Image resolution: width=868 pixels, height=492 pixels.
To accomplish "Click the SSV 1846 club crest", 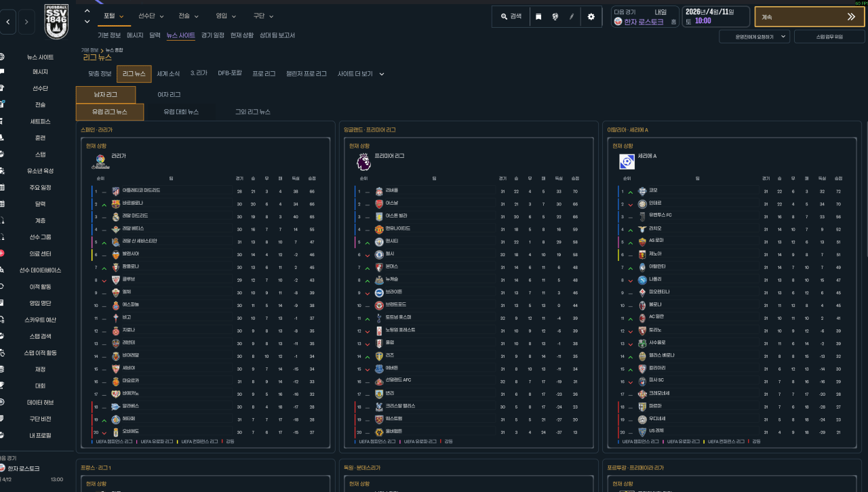I will click(56, 22).
